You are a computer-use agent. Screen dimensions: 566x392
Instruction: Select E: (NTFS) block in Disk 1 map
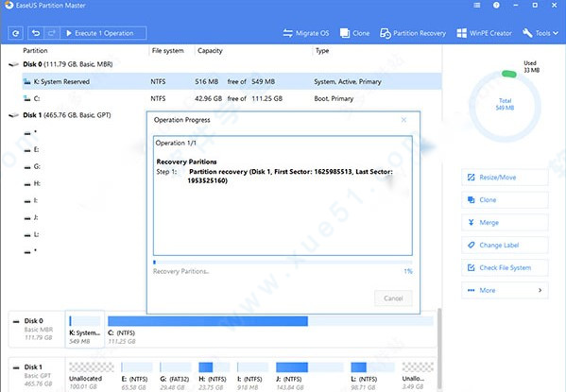(x=136, y=376)
